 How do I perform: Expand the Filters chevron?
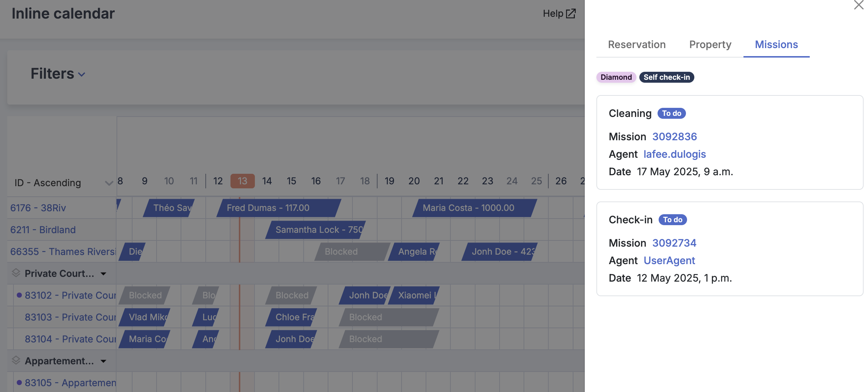[x=82, y=74]
